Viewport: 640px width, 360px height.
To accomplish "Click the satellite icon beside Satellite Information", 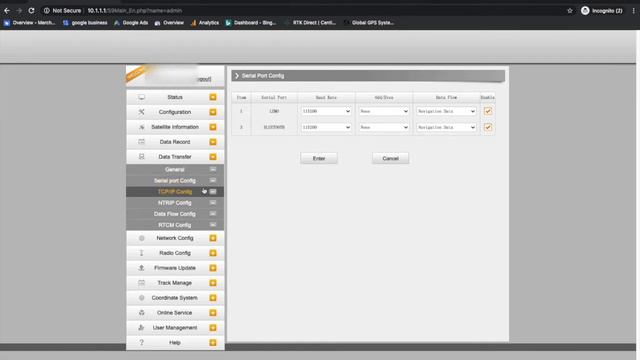I will [x=141, y=127].
